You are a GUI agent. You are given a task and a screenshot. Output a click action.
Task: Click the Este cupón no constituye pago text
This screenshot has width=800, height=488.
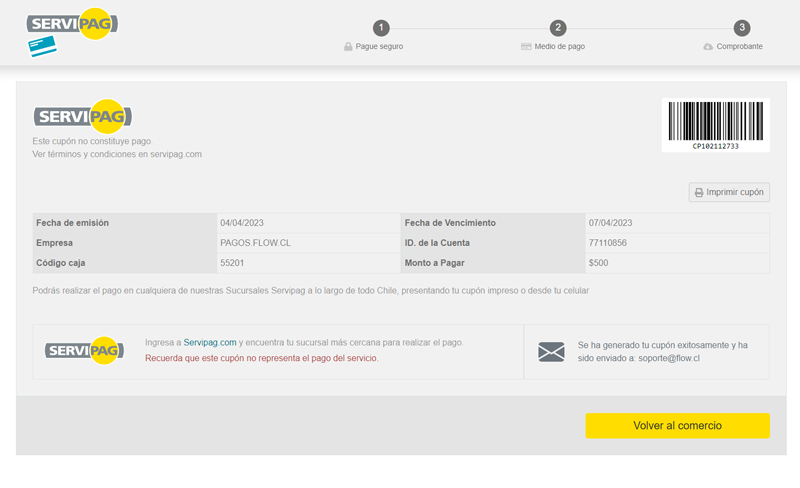click(x=92, y=141)
